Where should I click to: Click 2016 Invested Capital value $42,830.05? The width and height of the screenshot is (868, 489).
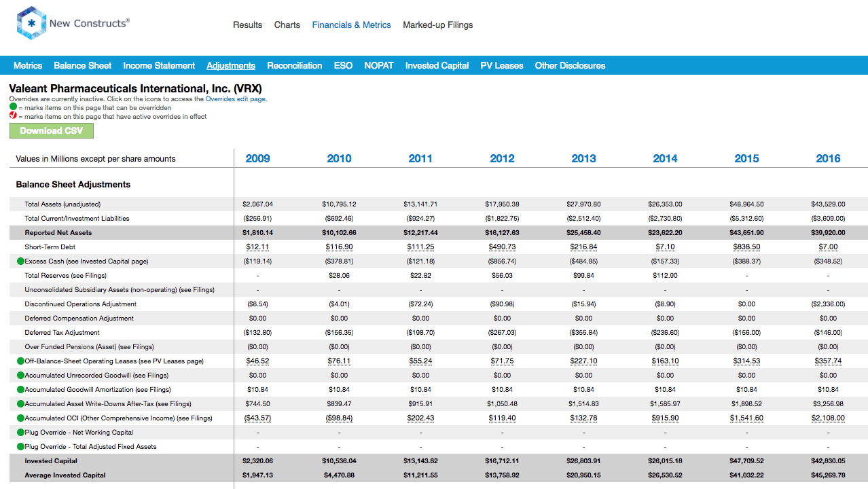828,461
